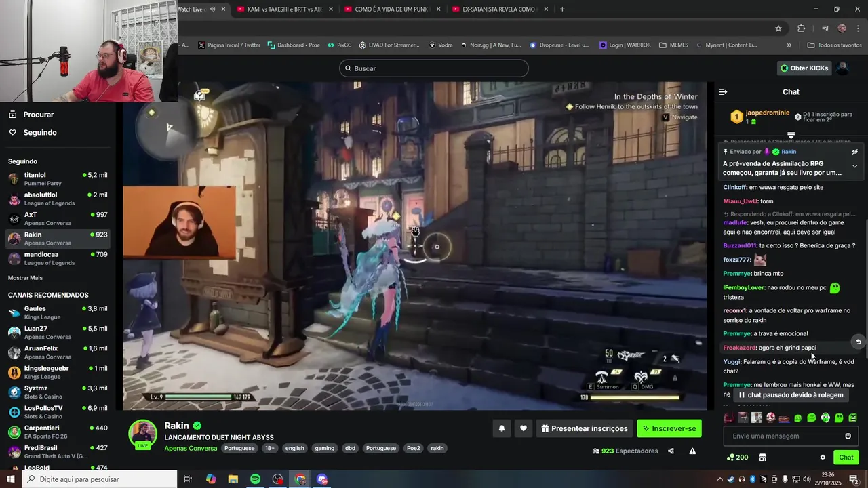
Task: Open Rakin's streamer avatar
Action: pos(143,434)
